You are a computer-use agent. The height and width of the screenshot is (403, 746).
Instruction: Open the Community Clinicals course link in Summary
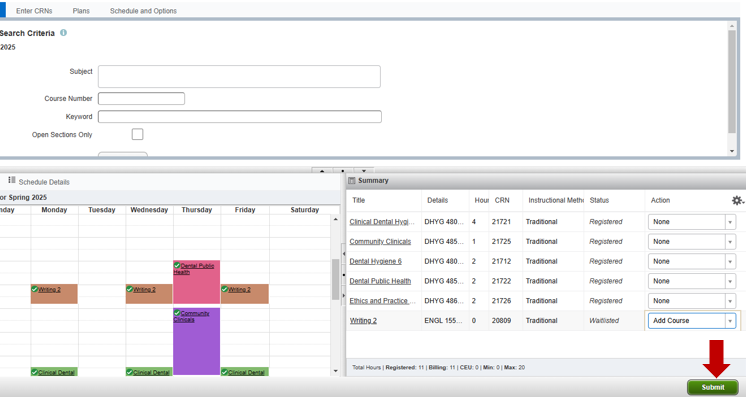point(380,242)
